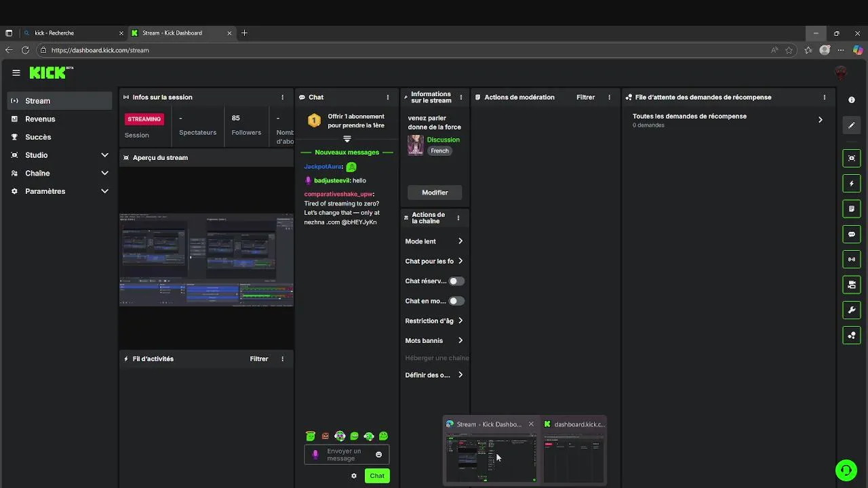The image size is (868, 488).
Task: Open the three-dot menu of Actions de modération
Action: (610, 97)
